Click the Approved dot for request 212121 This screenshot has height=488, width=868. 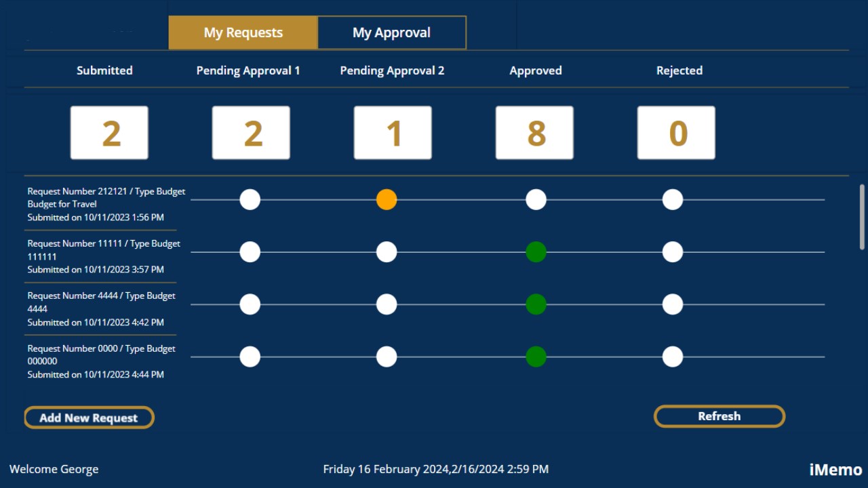click(536, 199)
